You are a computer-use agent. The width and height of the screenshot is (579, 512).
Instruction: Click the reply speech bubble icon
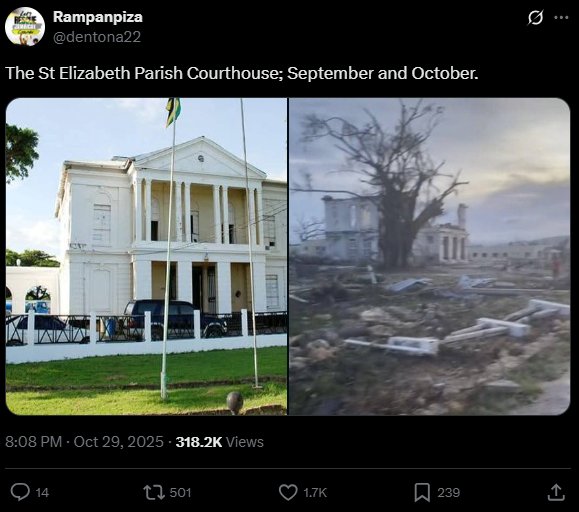pyautogui.click(x=20, y=492)
